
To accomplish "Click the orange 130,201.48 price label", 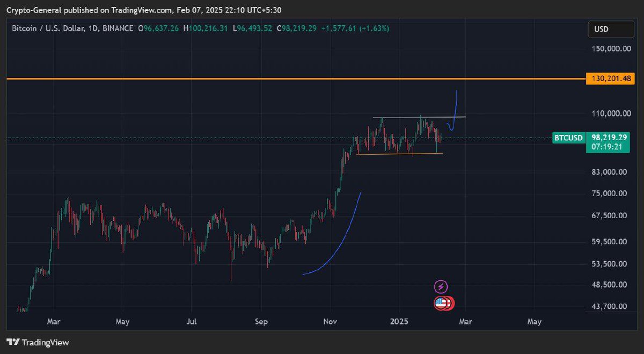I will pos(610,79).
